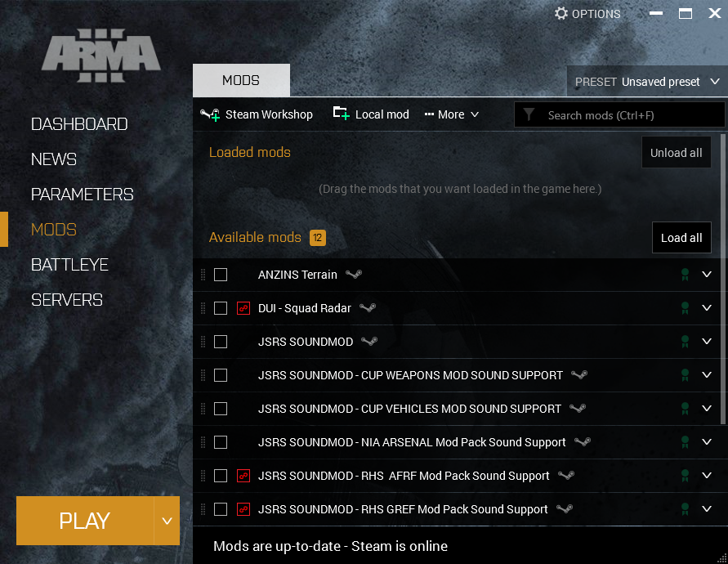The image size is (728, 564).
Task: Enable the DUI - Squad Radar mod checkbox
Action: pyautogui.click(x=221, y=308)
